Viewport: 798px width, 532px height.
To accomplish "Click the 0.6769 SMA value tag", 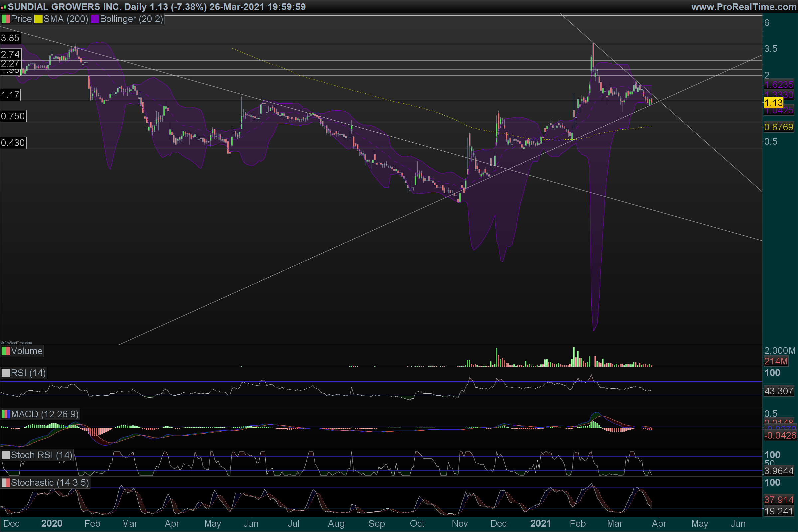I will pos(778,127).
